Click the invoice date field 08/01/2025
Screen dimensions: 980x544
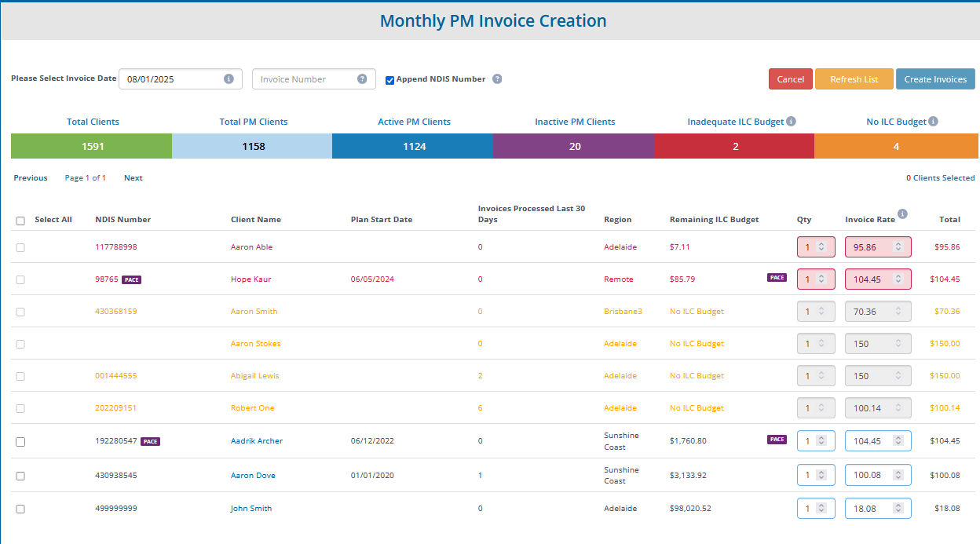coord(181,79)
